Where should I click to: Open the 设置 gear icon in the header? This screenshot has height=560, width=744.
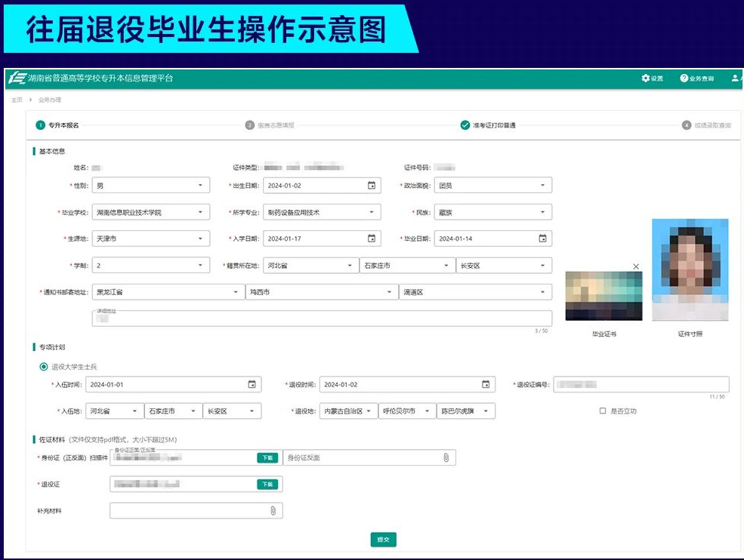coord(647,77)
